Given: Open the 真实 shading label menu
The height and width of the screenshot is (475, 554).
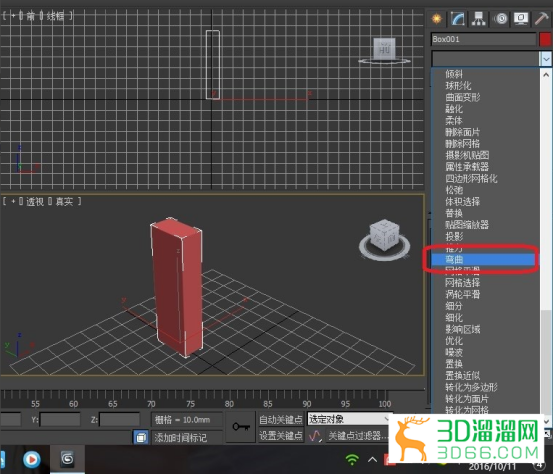Looking at the screenshot, I should 64,202.
